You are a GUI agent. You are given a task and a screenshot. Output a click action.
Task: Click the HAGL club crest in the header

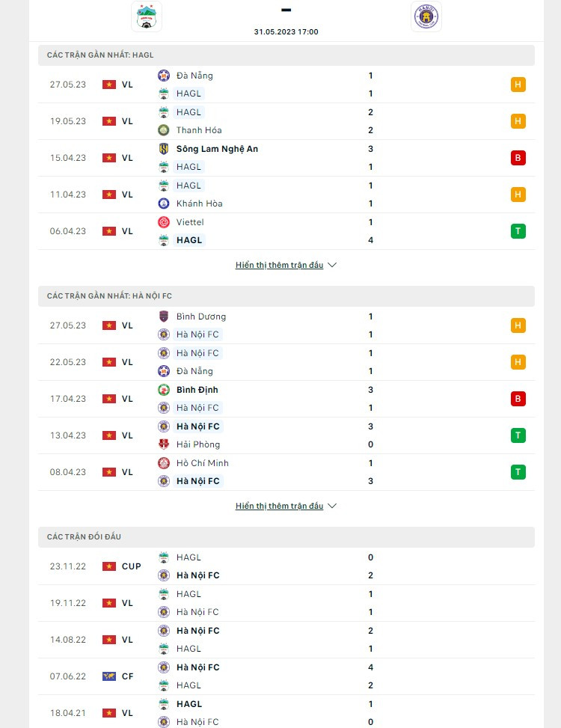pyautogui.click(x=147, y=16)
